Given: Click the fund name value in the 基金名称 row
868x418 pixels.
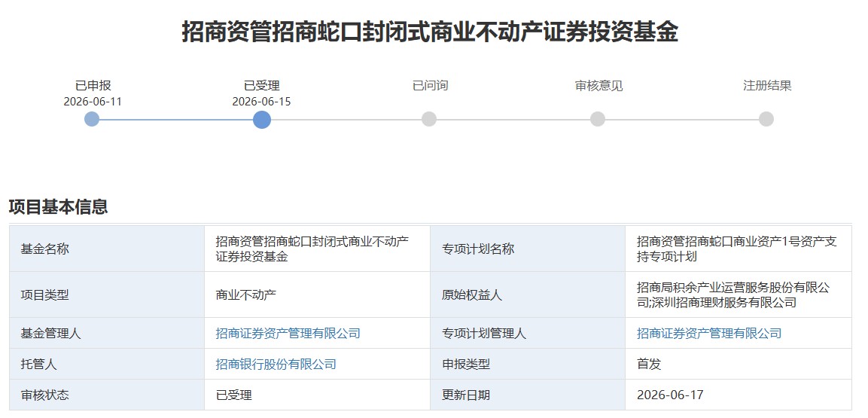Looking at the screenshot, I should 312,249.
